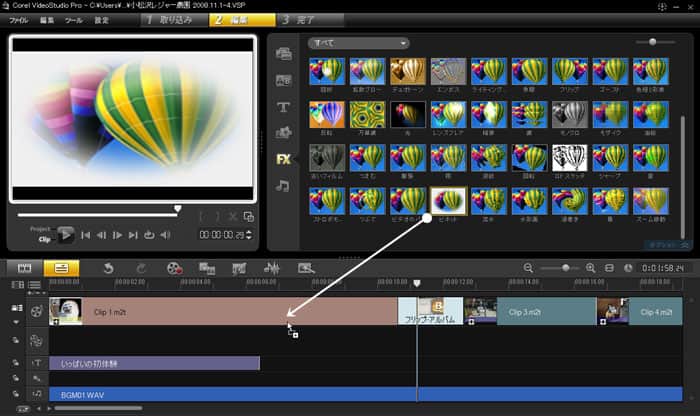
Task: Open the 設定 menu
Action: pyautogui.click(x=101, y=20)
